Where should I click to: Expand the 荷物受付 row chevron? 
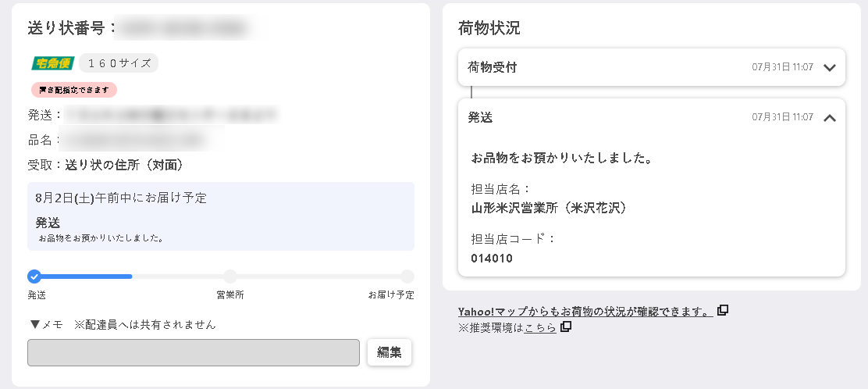[829, 68]
